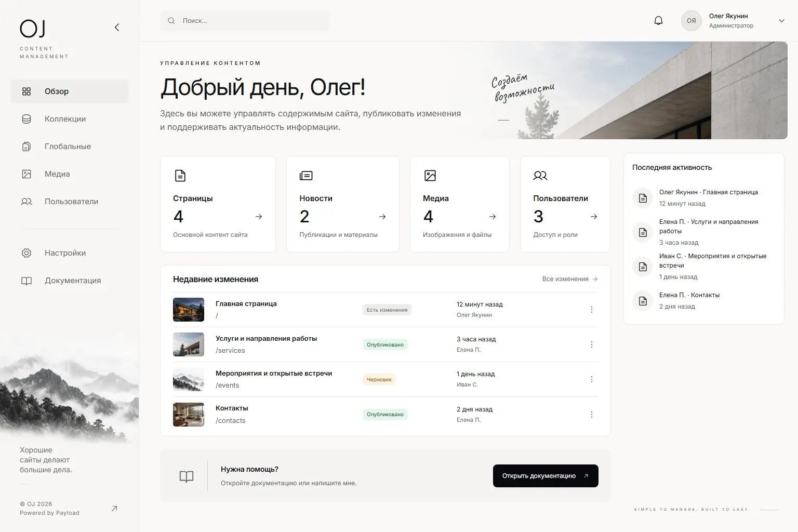The image size is (798, 532).
Task: Open the Медиа card arrow
Action: (493, 217)
